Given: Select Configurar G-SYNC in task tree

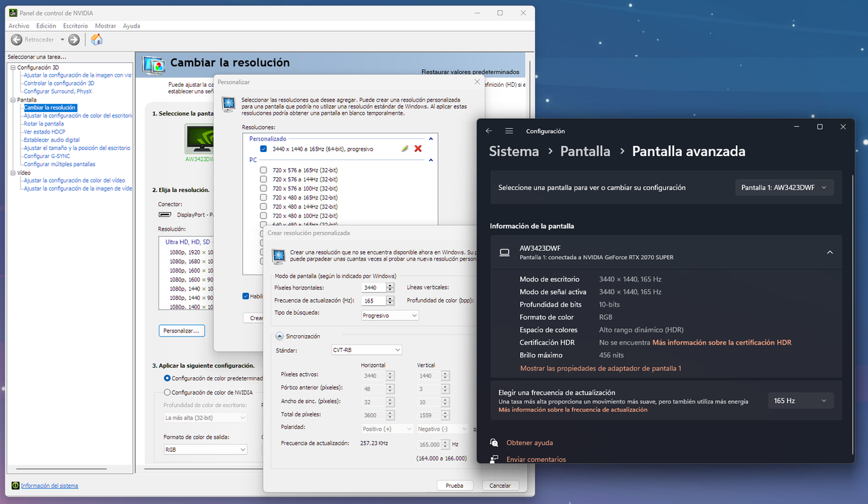Looking at the screenshot, I should (47, 156).
